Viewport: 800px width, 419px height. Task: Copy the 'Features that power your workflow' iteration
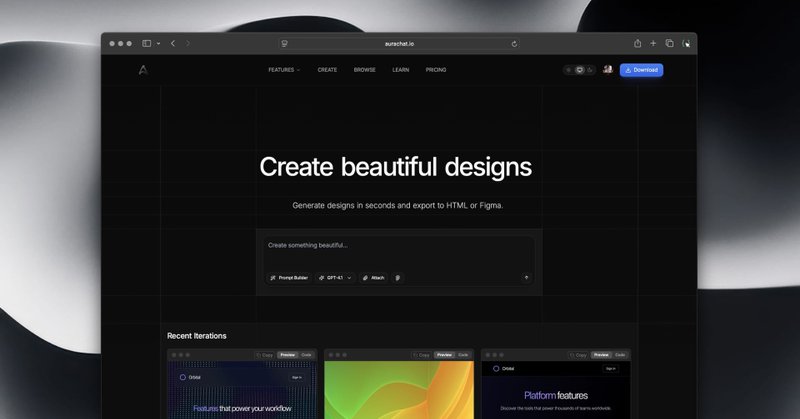[265, 355]
